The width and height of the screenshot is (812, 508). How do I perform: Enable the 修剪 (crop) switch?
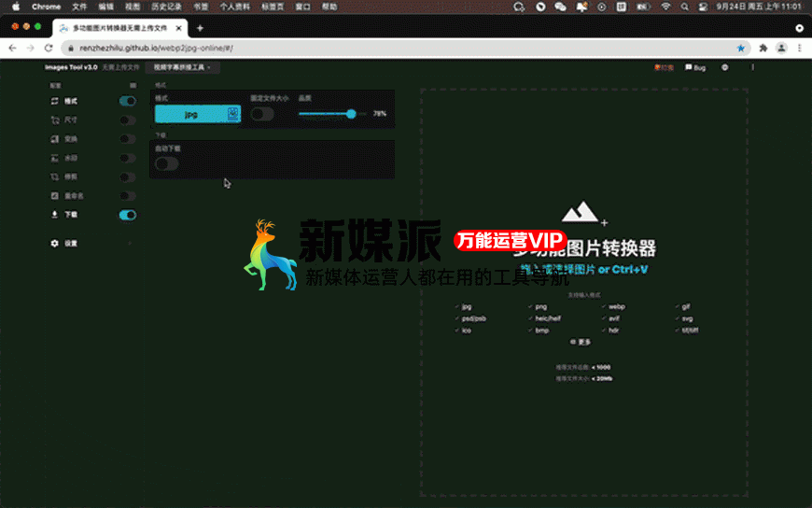point(127,177)
